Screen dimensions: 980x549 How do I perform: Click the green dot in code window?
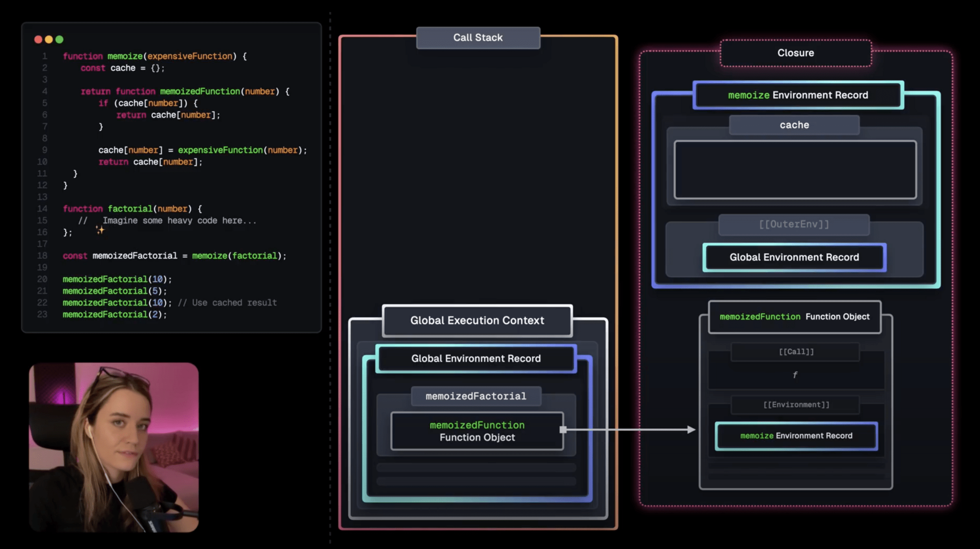pyautogui.click(x=59, y=39)
